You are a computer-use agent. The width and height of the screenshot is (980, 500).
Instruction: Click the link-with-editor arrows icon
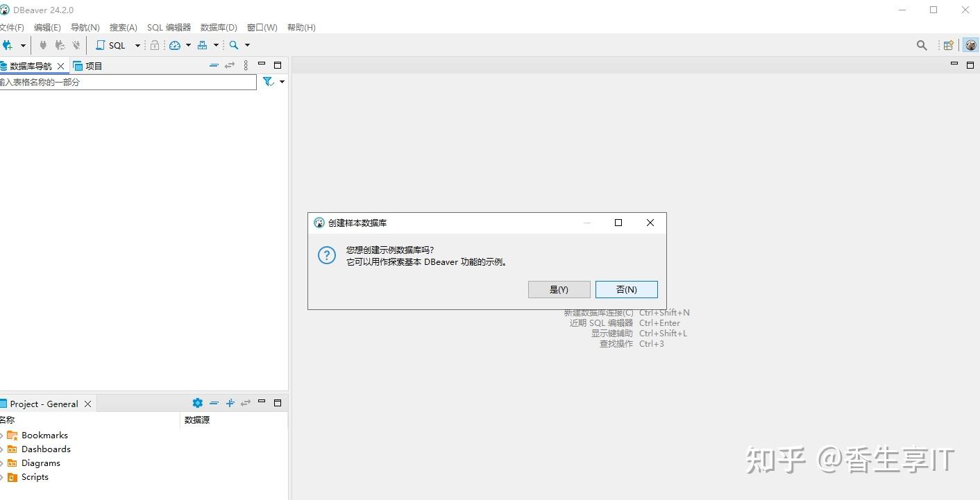pyautogui.click(x=230, y=65)
